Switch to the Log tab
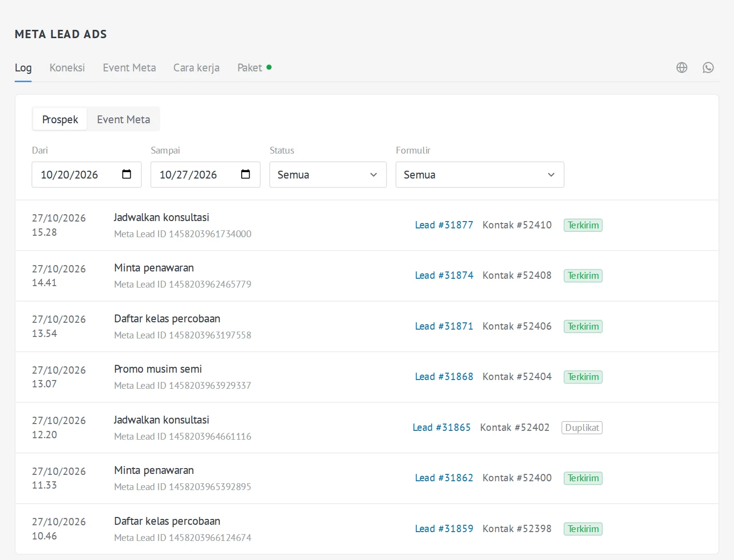The width and height of the screenshot is (734, 560). (23, 67)
